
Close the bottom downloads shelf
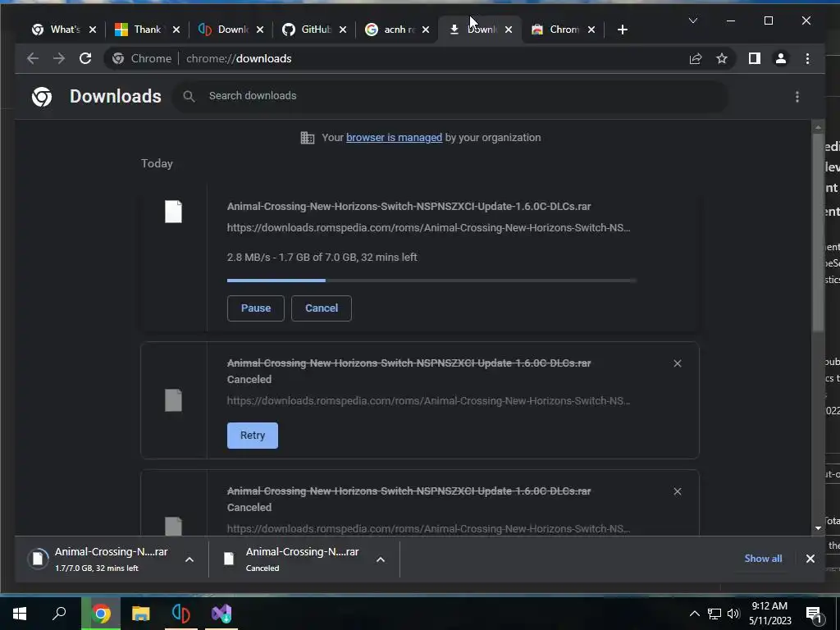810,558
